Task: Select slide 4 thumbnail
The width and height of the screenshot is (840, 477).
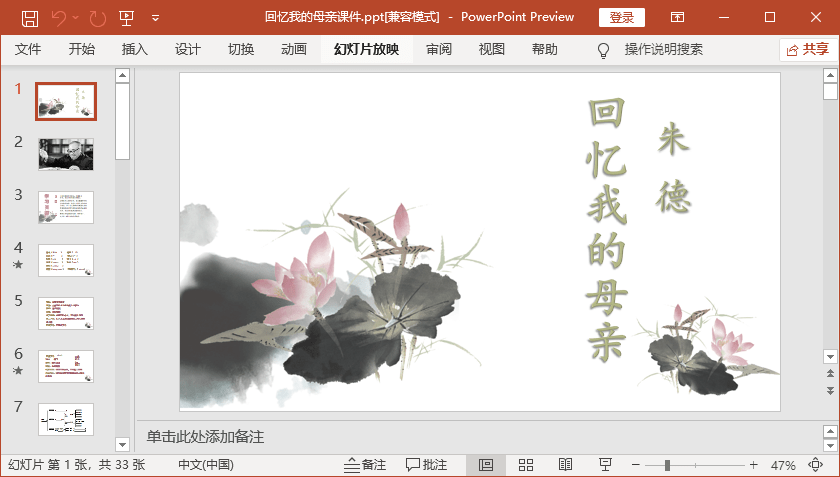Action: [x=66, y=260]
